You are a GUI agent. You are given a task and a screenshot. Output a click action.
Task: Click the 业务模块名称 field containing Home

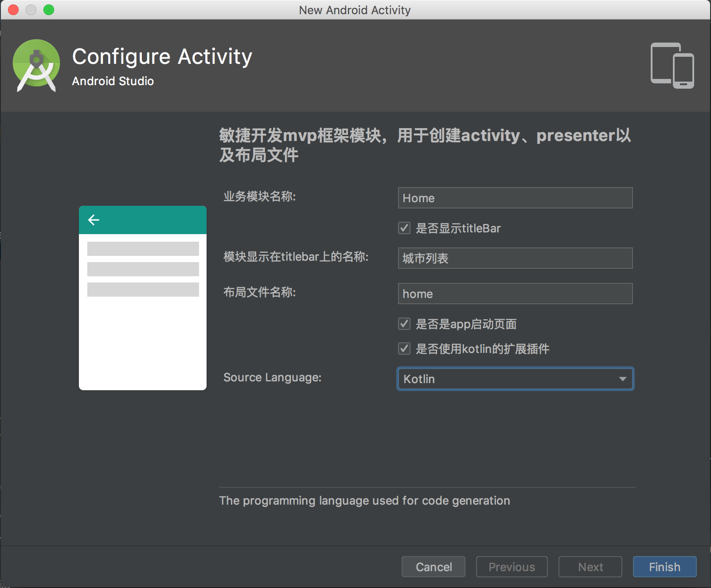tap(516, 198)
